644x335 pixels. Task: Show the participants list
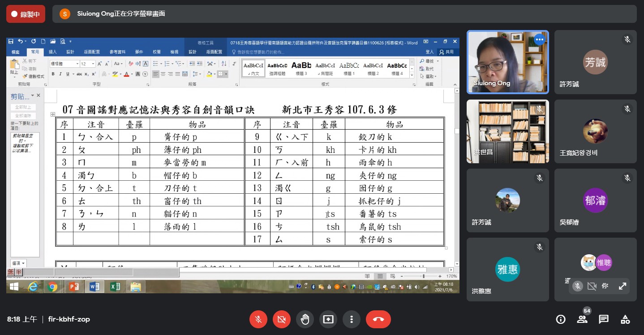pos(582,319)
